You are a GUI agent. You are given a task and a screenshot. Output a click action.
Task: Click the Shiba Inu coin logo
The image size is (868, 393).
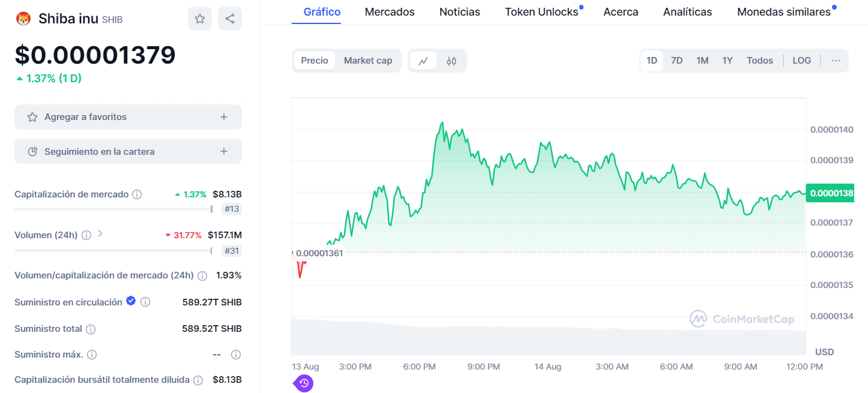click(x=23, y=19)
